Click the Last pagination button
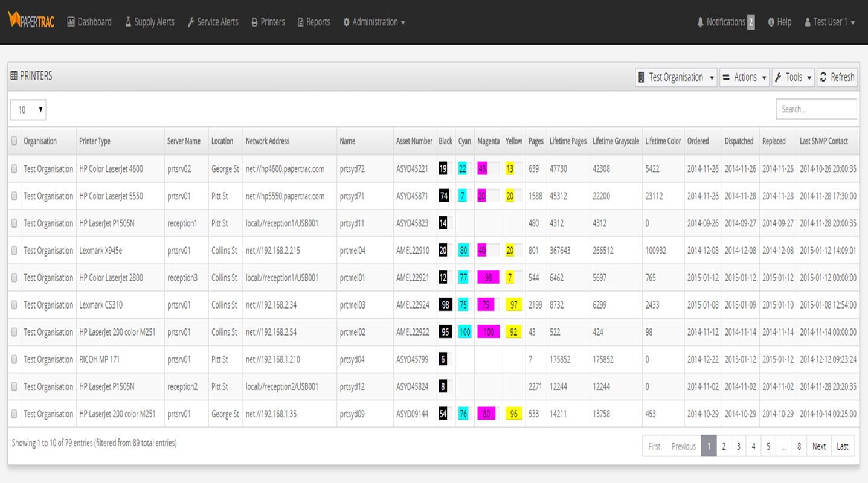The image size is (868, 483). (843, 446)
